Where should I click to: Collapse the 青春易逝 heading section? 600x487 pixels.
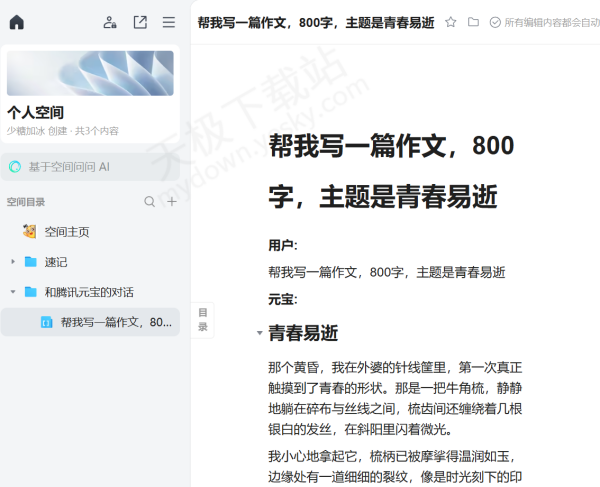[x=260, y=333]
